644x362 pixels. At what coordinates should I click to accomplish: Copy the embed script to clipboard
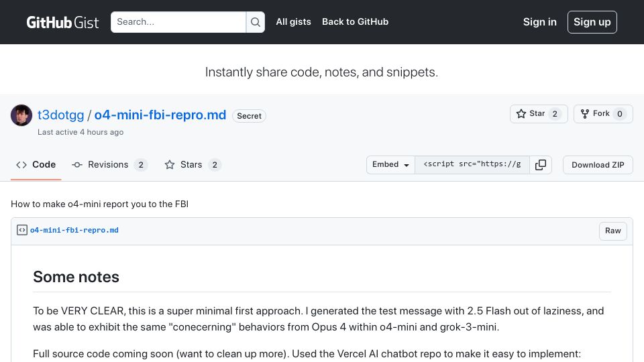pos(541,165)
